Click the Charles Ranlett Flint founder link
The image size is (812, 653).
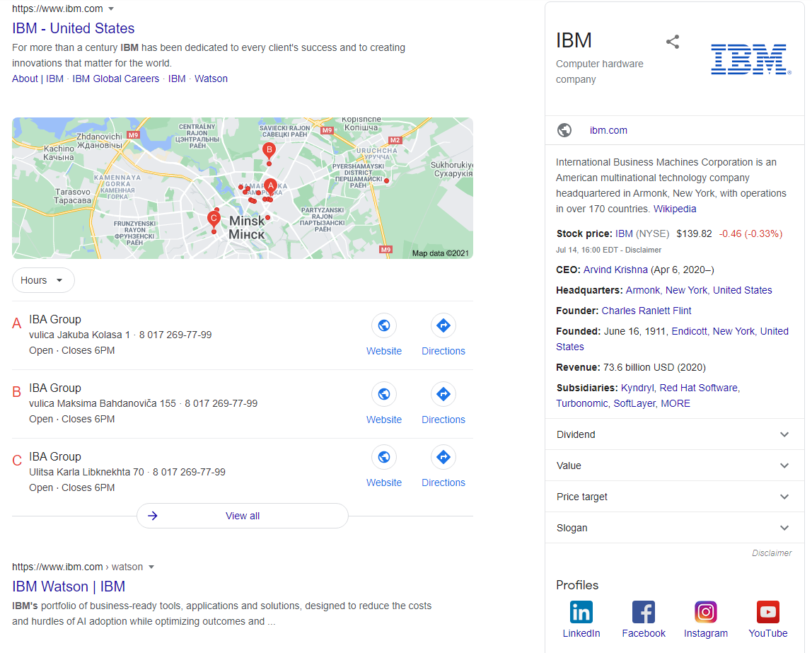pyautogui.click(x=646, y=311)
